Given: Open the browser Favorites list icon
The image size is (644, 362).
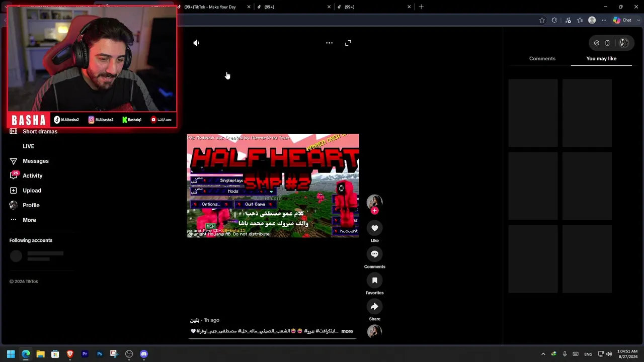Looking at the screenshot, I should [x=580, y=20].
